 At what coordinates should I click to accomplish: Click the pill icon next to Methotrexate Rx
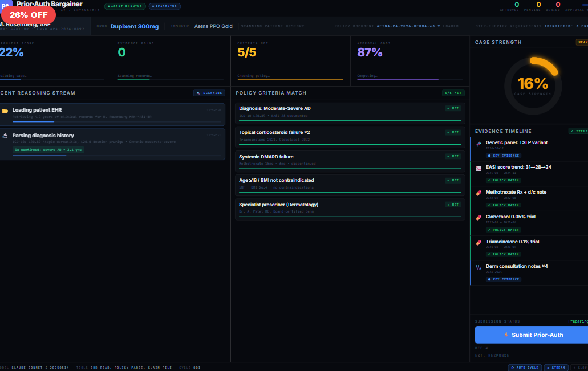[479, 193]
